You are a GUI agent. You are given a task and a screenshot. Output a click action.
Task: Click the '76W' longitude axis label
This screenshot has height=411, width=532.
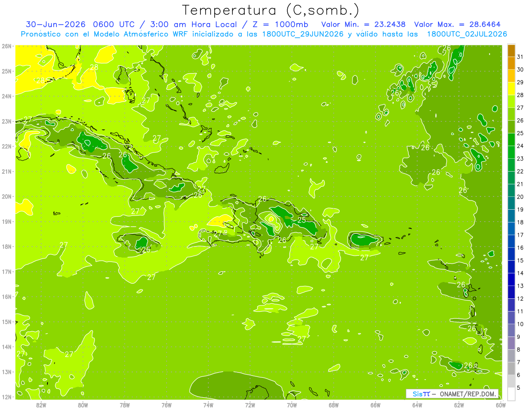166,405
